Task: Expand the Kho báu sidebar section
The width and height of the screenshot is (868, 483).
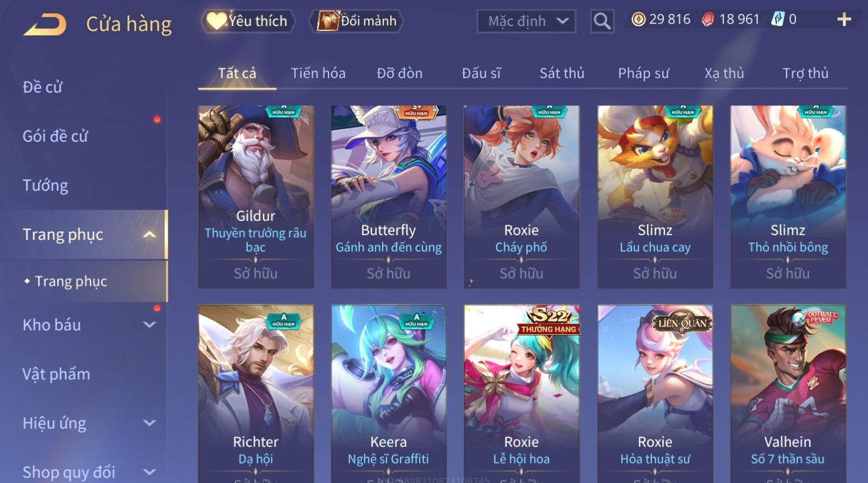Action: [149, 324]
